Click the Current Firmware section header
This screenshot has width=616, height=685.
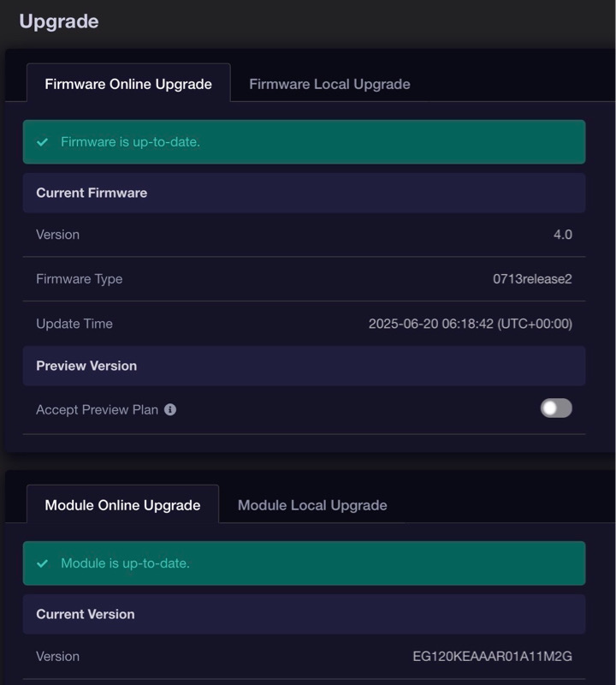92,193
